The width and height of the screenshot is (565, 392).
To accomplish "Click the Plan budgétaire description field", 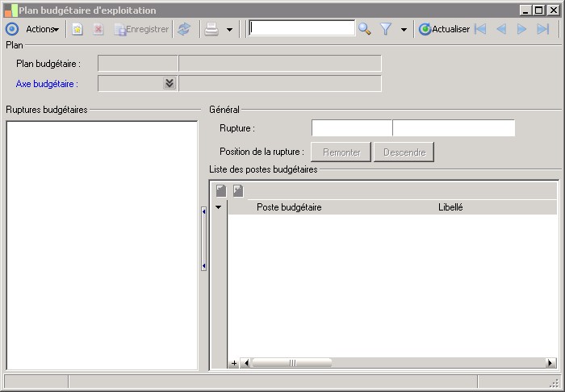I will pyautogui.click(x=280, y=64).
